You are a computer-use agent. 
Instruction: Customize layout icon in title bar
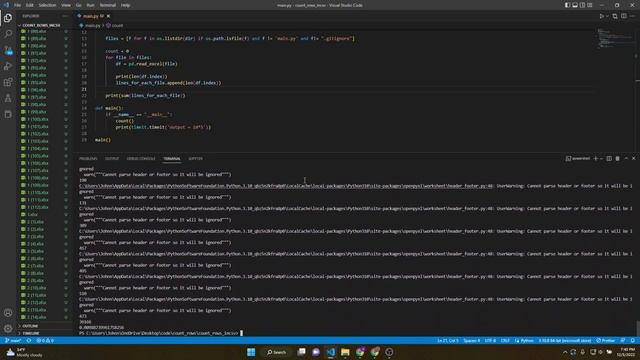click(x=590, y=5)
